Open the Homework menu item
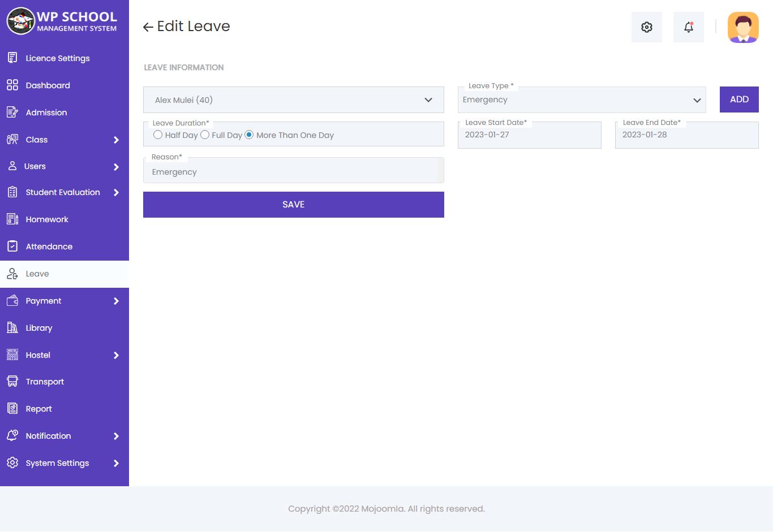The height and width of the screenshot is (532, 773). pyautogui.click(x=65, y=219)
